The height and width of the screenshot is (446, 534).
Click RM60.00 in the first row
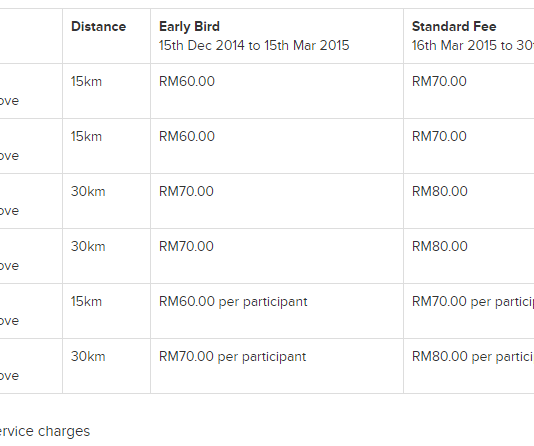[x=187, y=81]
